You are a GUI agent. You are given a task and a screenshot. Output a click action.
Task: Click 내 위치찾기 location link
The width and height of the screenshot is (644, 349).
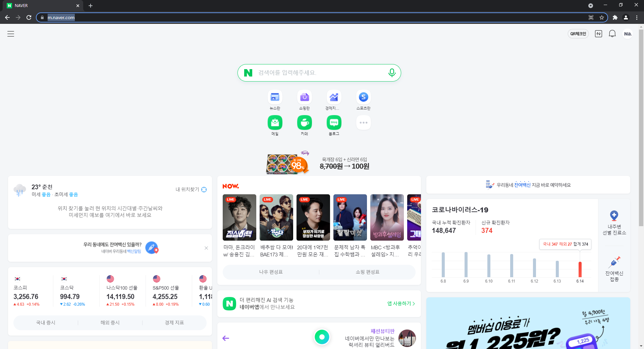point(191,190)
